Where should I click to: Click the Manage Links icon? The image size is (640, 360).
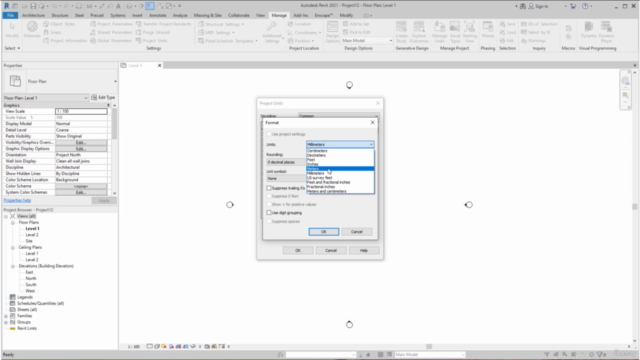coord(440,32)
